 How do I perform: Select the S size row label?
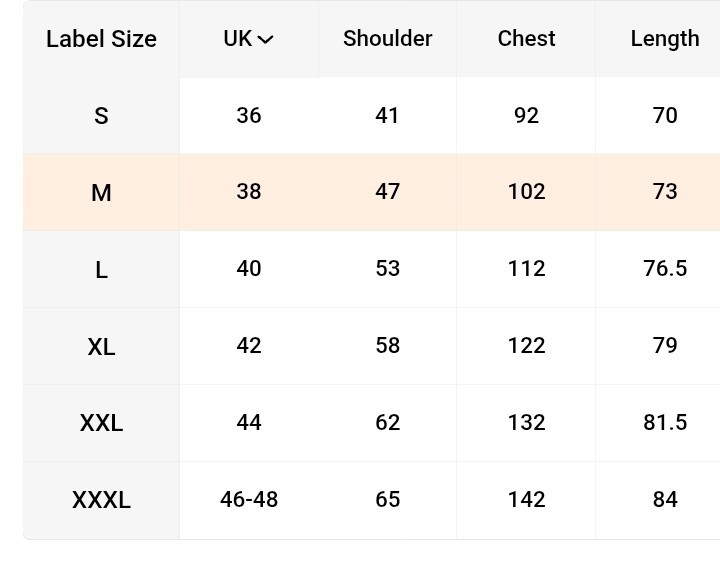[x=101, y=116]
